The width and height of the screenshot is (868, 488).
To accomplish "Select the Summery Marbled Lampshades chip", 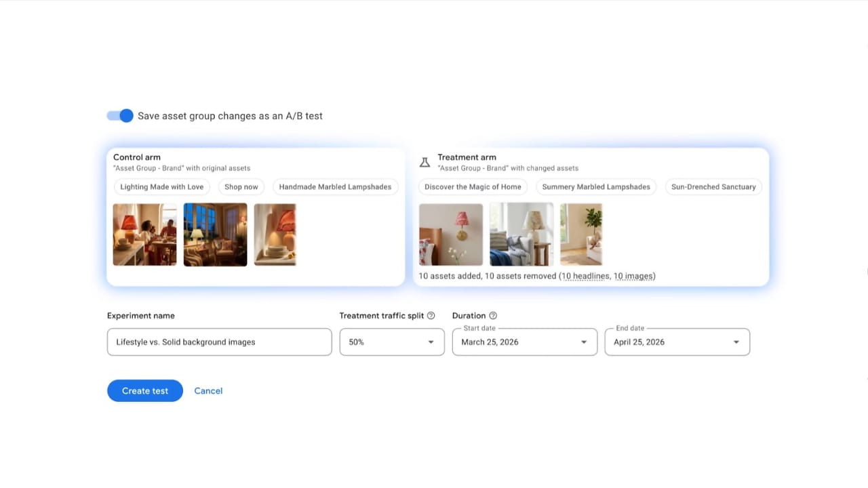I will [596, 187].
